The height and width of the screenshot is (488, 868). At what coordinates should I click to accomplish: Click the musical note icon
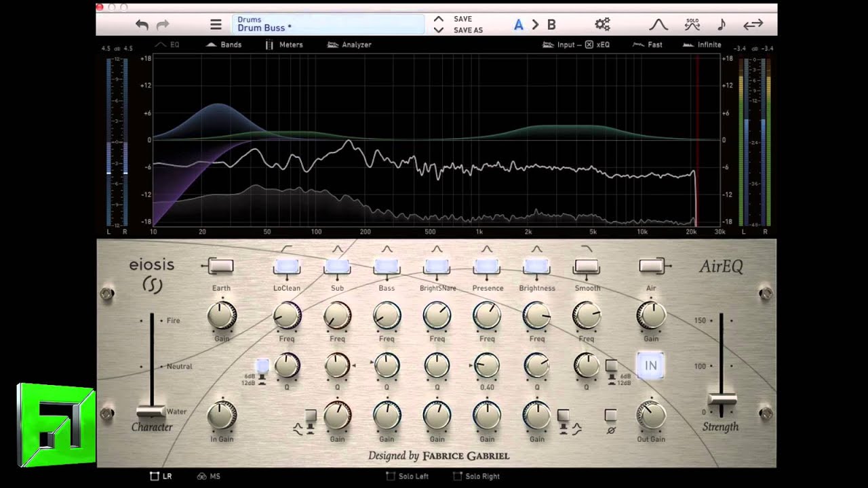pos(722,25)
